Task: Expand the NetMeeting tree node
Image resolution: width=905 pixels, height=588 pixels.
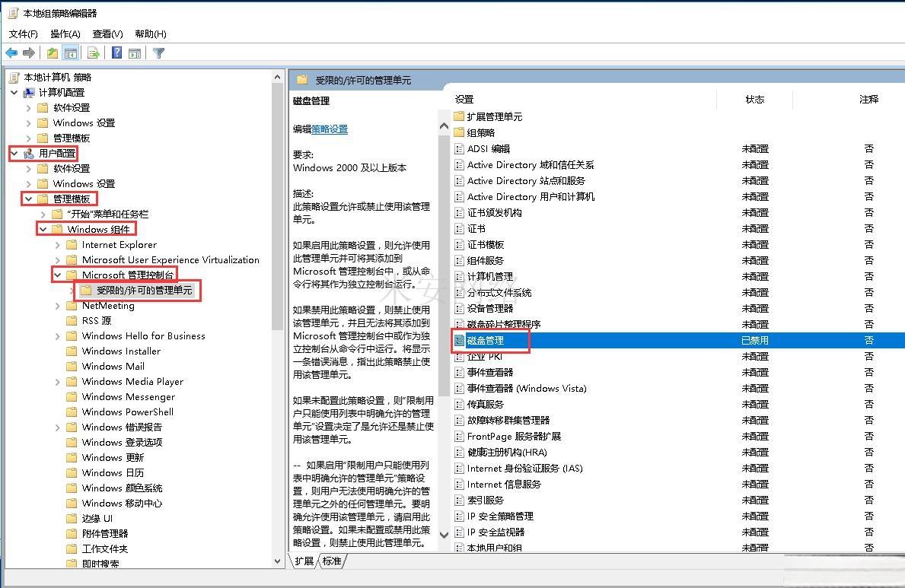Action: click(57, 306)
